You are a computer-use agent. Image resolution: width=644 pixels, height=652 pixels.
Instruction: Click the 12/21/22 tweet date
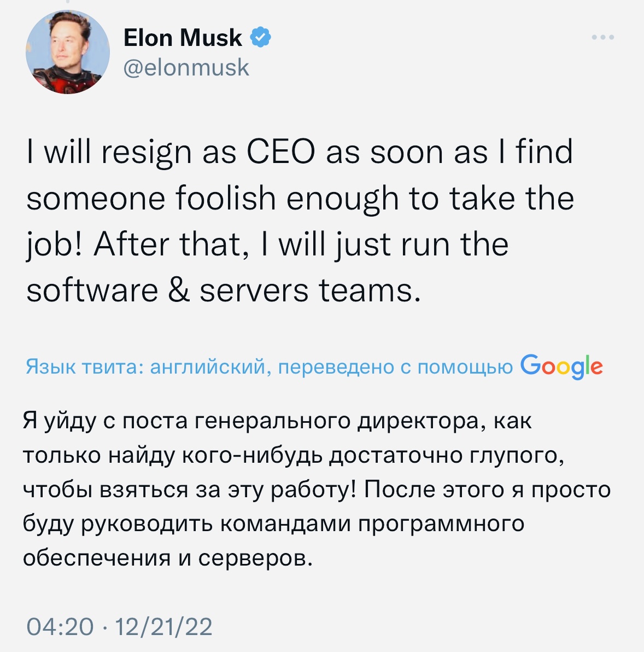tap(163, 626)
